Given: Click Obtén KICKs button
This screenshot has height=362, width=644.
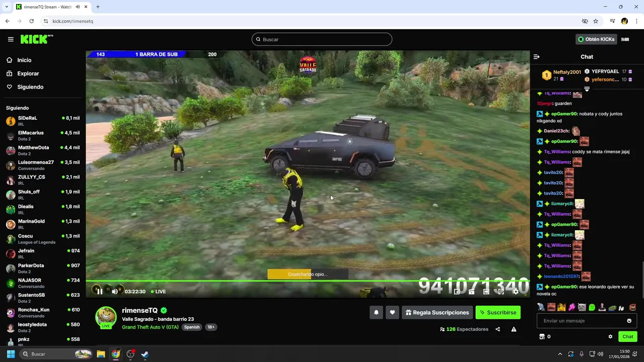Looking at the screenshot, I should tap(596, 39).
